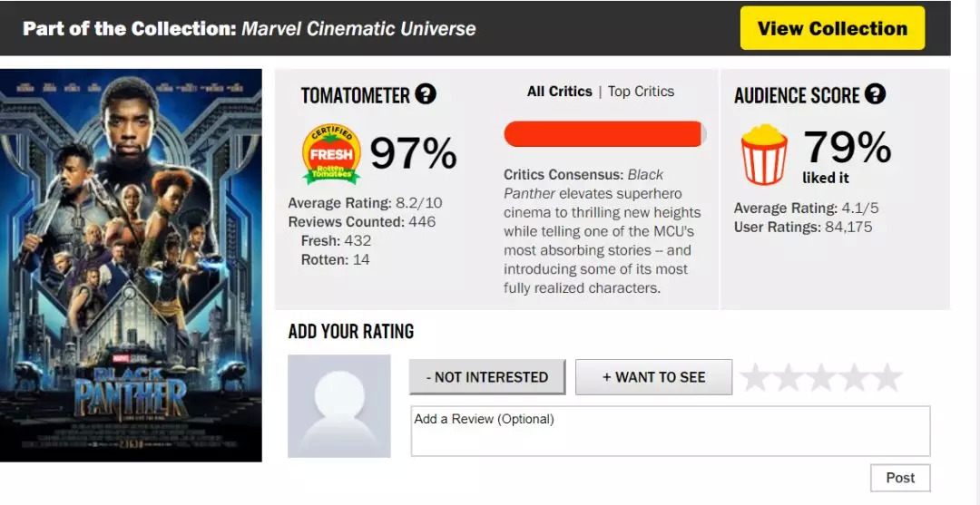Click the Tomatometer help question mark icon
The height and width of the screenshot is (505, 980).
click(426, 94)
